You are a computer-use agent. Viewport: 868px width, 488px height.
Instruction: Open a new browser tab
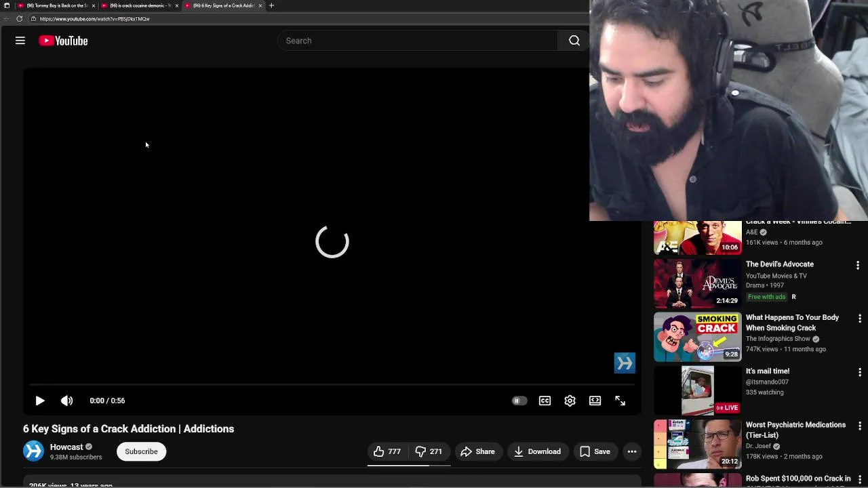click(x=271, y=5)
